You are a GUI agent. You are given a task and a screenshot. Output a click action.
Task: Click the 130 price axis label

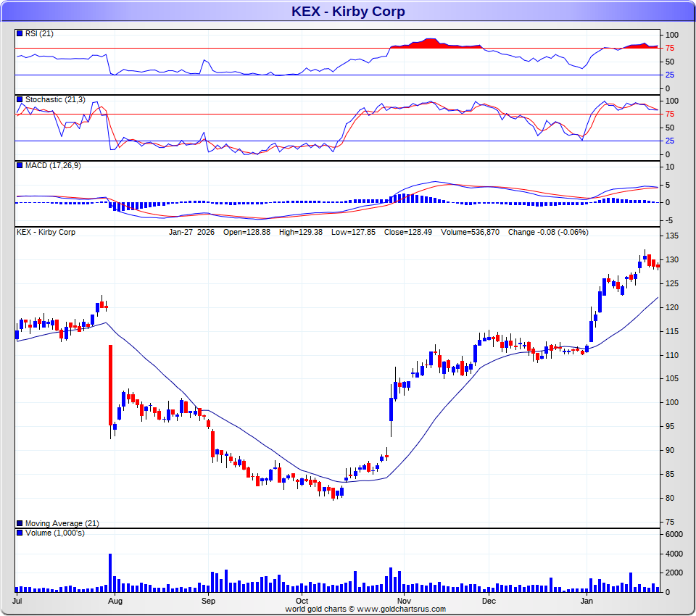(x=672, y=259)
